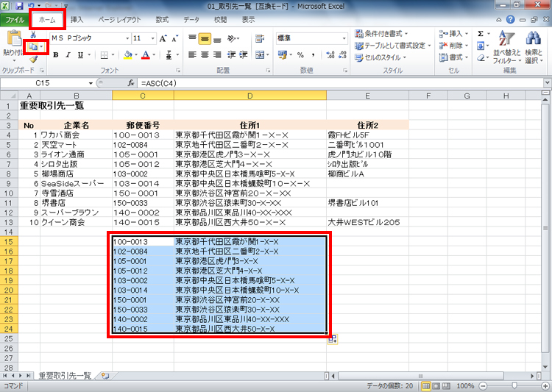The image size is (552, 392).
Task: Select the Format Painter brush icon
Action: 33,59
